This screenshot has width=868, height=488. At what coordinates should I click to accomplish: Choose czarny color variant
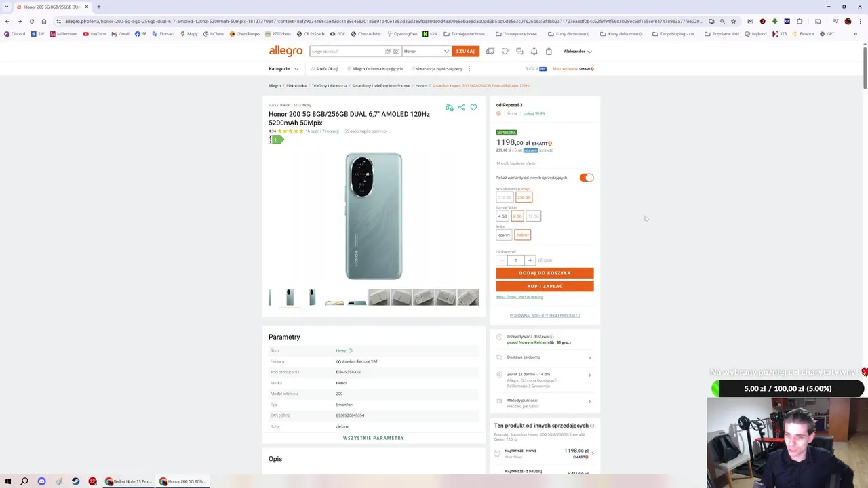[x=504, y=235]
